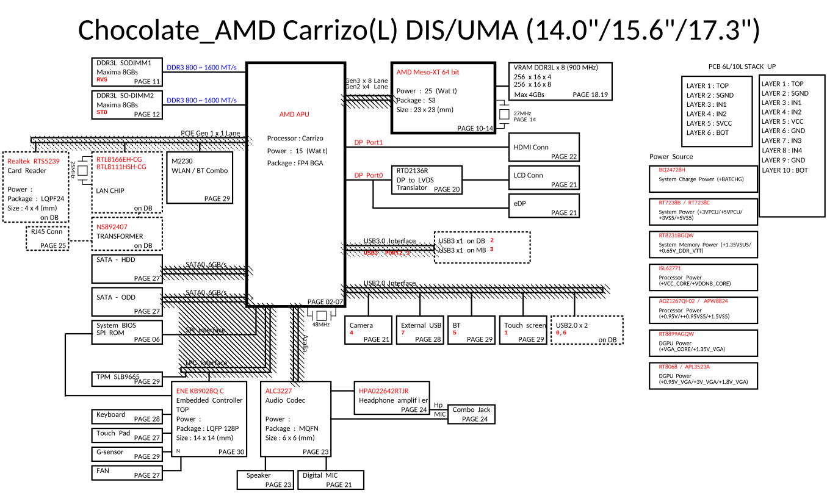Image resolution: width=827 pixels, height=504 pixels.
Task: Click the TPM SLB9665 block
Action: coord(127,379)
